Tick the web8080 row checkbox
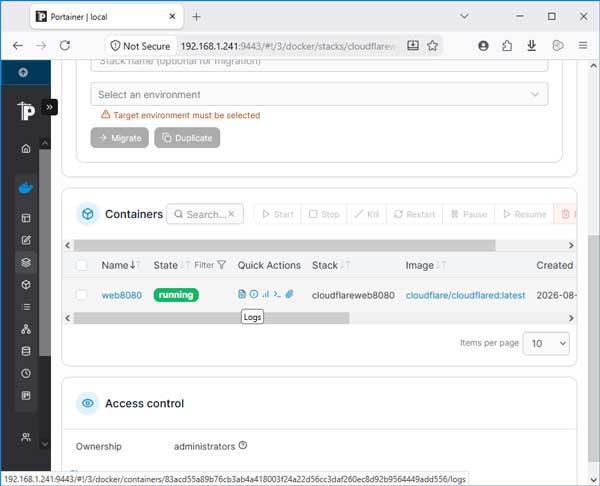 pyautogui.click(x=82, y=295)
